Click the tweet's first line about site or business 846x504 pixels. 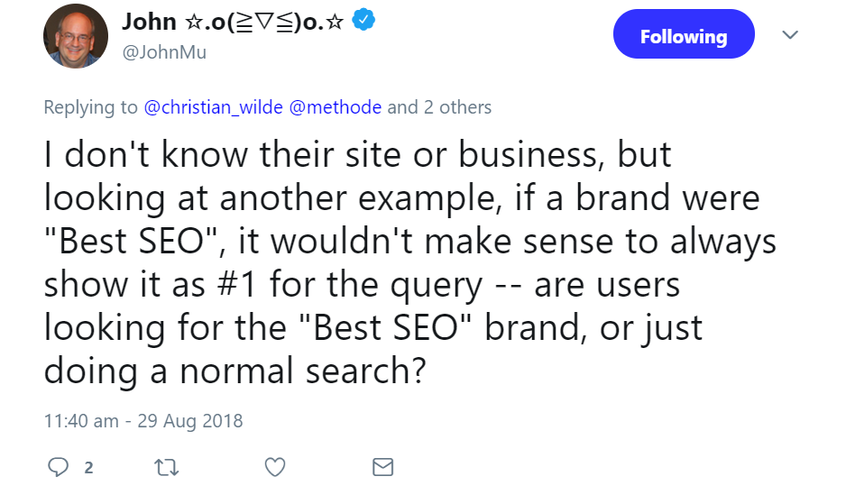(357, 156)
